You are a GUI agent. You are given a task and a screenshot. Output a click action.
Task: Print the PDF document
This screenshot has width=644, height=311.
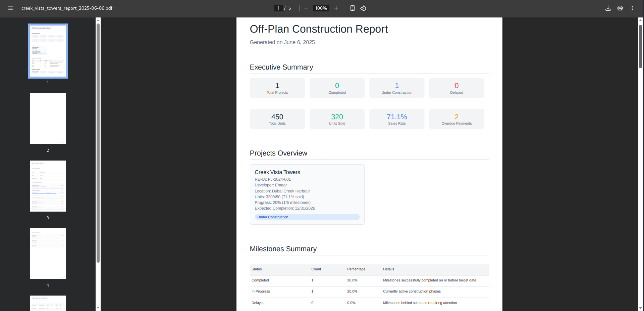(x=620, y=8)
